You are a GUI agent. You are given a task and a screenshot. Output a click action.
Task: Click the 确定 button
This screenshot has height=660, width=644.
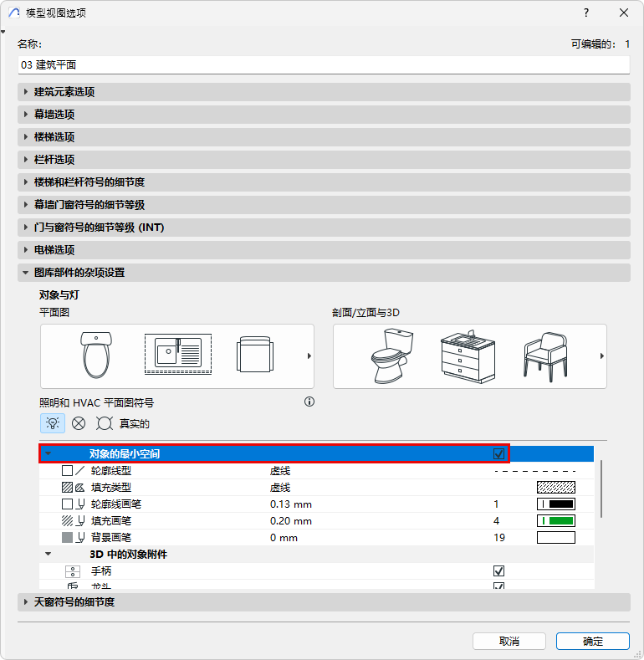click(593, 641)
